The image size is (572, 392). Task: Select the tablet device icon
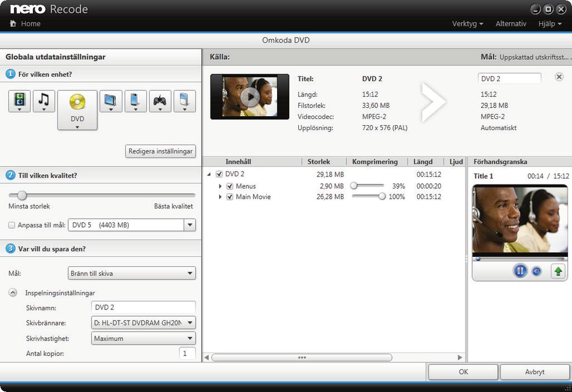111,101
